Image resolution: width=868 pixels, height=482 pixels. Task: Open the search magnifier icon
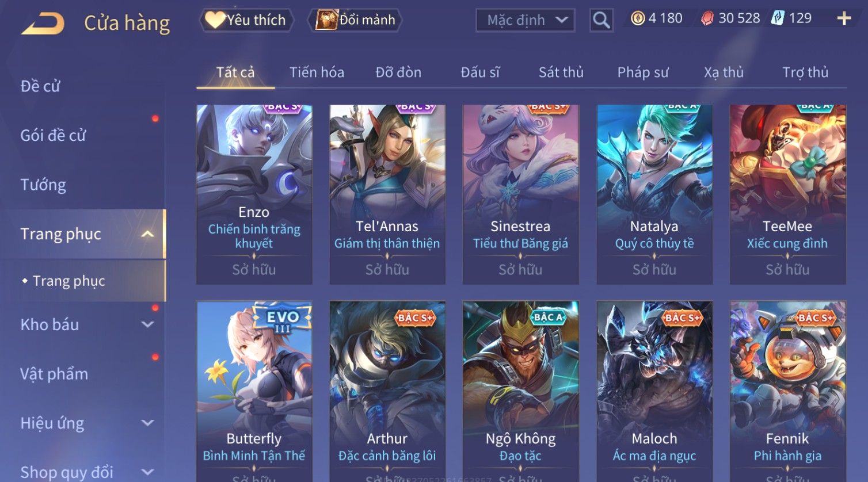601,21
